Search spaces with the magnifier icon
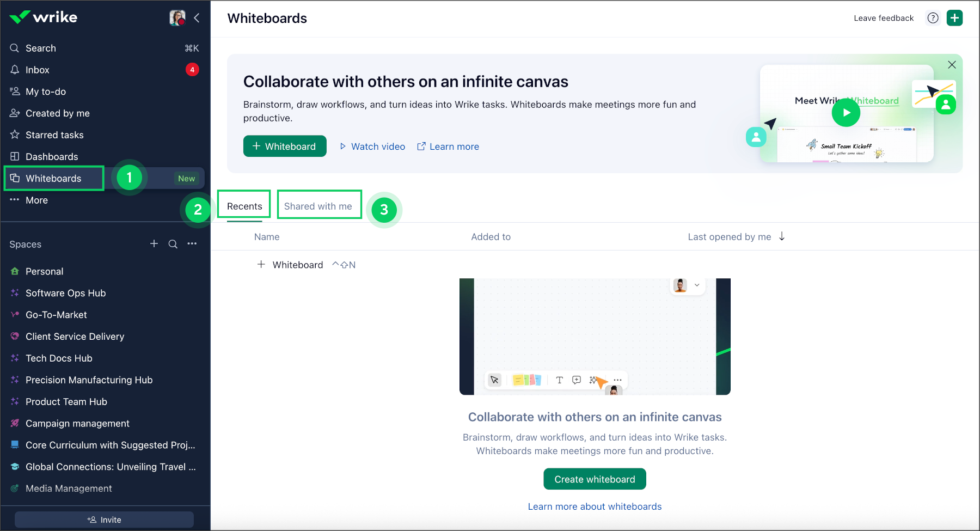The width and height of the screenshot is (980, 531). point(173,244)
